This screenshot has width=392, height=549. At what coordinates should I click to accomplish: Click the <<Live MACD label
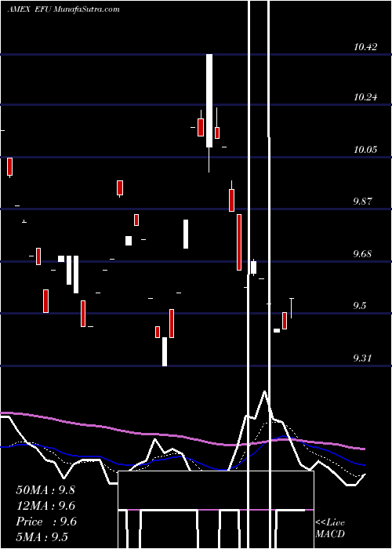coord(330,529)
